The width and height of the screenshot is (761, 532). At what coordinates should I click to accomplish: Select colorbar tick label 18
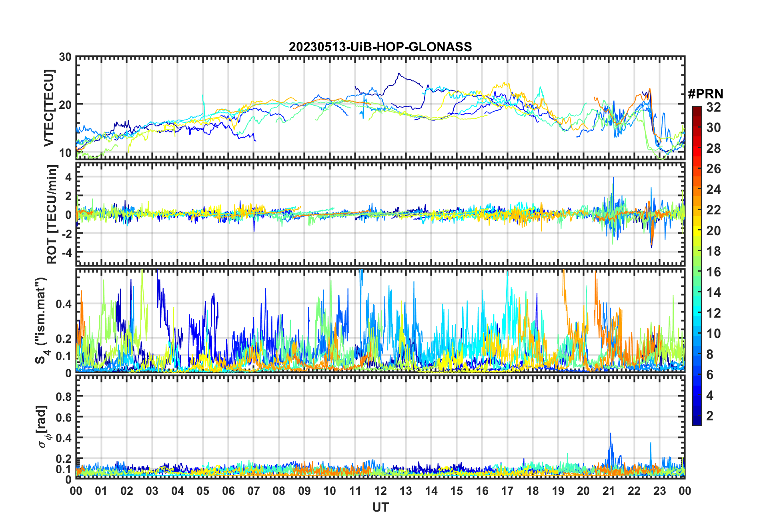(x=713, y=251)
